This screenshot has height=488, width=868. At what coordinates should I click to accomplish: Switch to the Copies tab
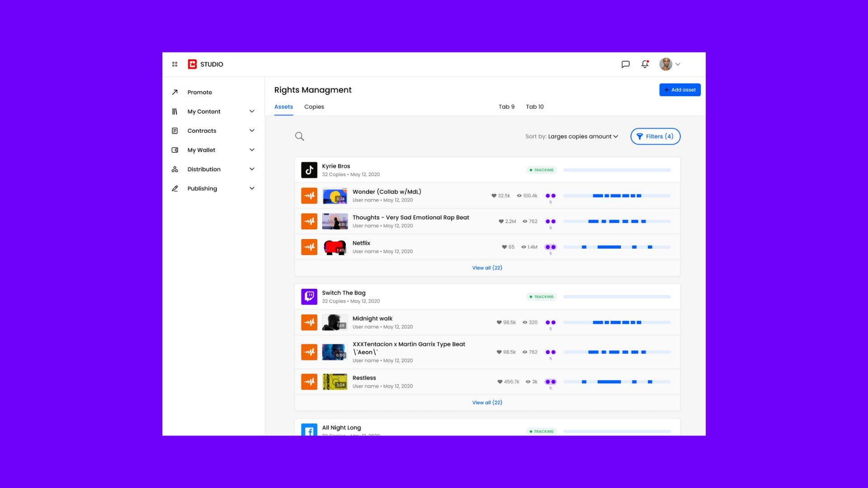(x=314, y=107)
